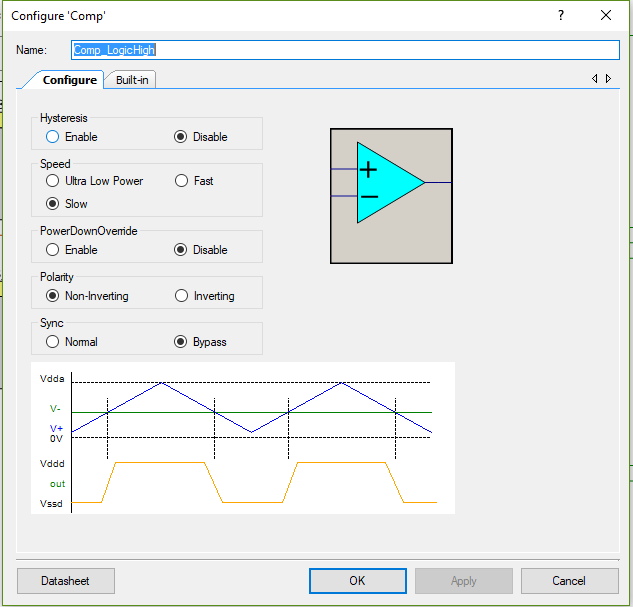Select Disable under Hysteresis
This screenshot has width=633, height=607.
pos(181,137)
